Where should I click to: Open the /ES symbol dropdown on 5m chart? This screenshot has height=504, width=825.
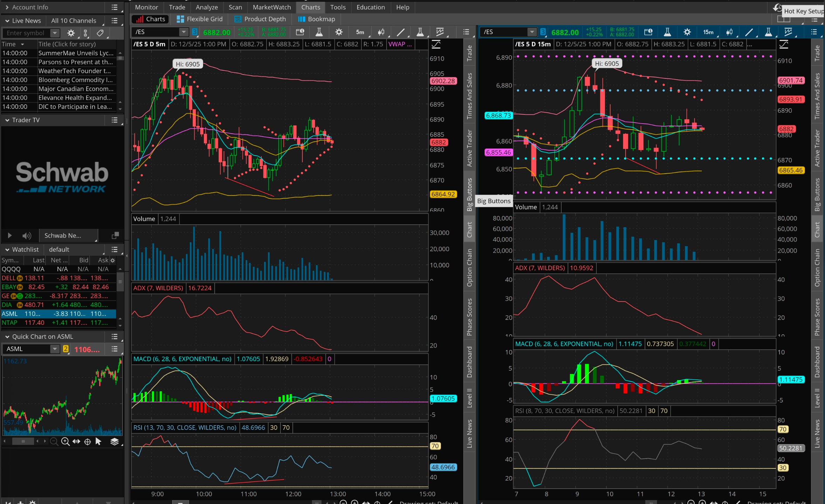pos(183,32)
